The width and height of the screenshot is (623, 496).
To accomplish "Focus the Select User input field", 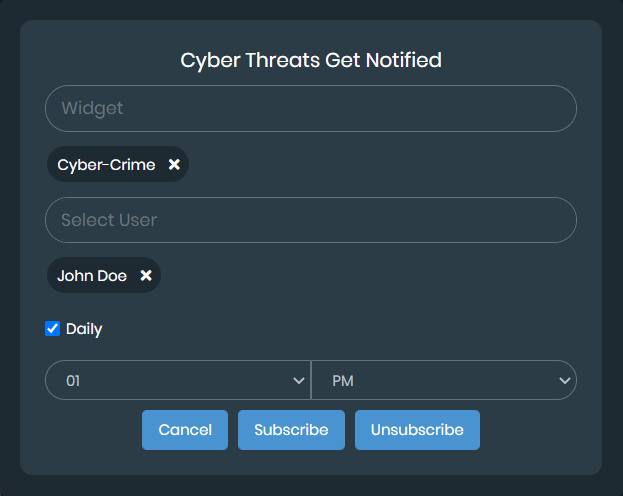I will (x=311, y=220).
